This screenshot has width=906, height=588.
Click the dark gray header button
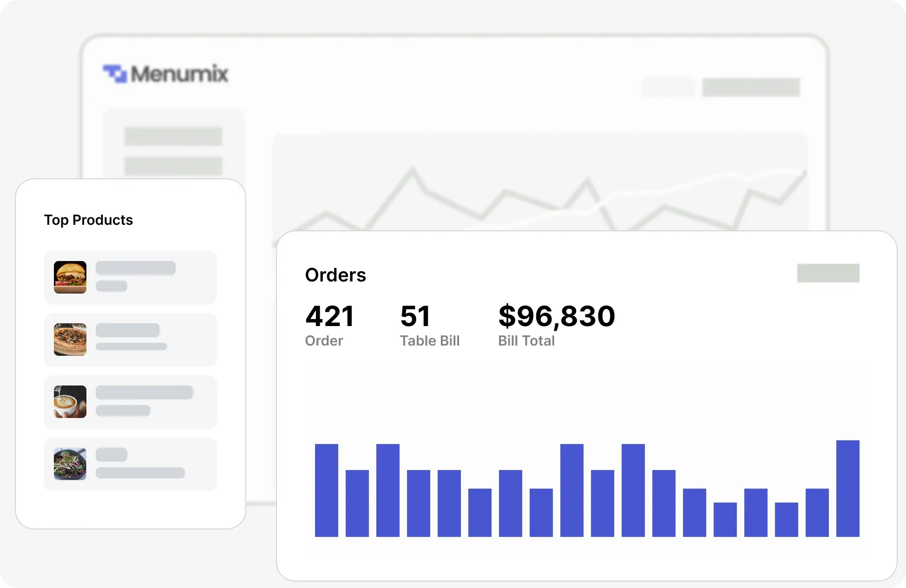(751, 87)
